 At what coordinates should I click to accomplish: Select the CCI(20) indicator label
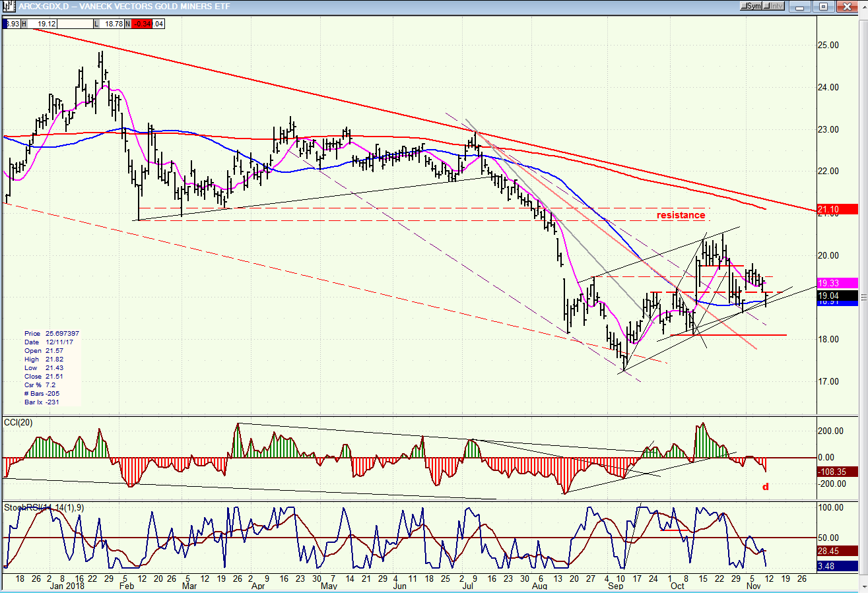[19, 421]
